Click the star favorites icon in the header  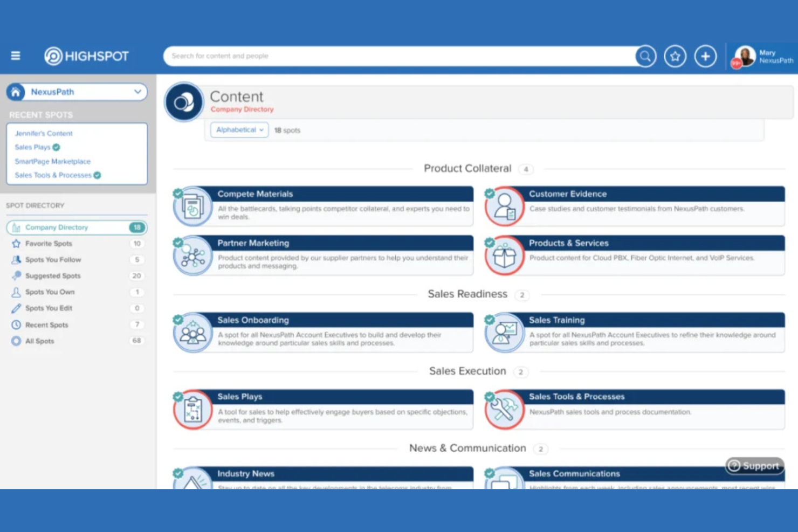click(675, 56)
